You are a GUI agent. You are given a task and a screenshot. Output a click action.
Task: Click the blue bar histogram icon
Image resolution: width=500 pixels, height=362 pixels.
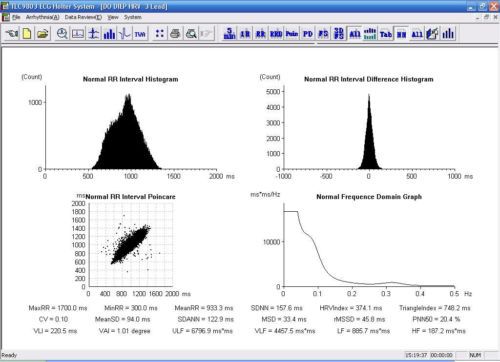(109, 34)
